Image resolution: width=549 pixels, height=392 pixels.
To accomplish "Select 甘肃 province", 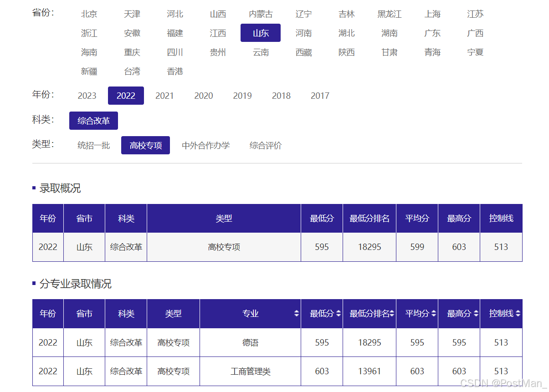I will pos(390,52).
